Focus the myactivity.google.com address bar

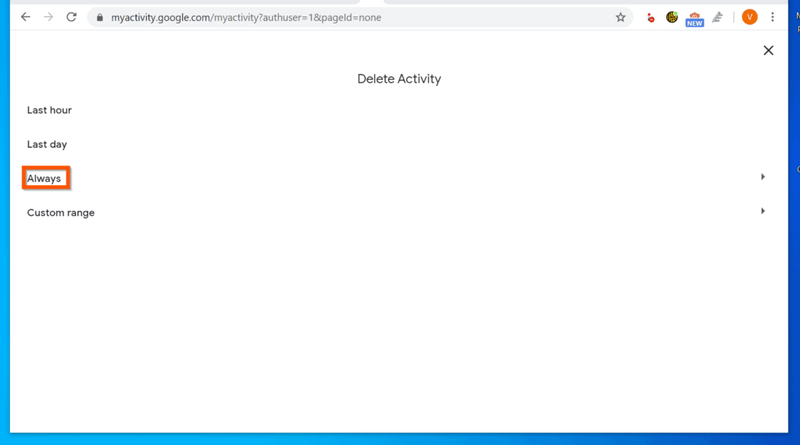pyautogui.click(x=357, y=17)
